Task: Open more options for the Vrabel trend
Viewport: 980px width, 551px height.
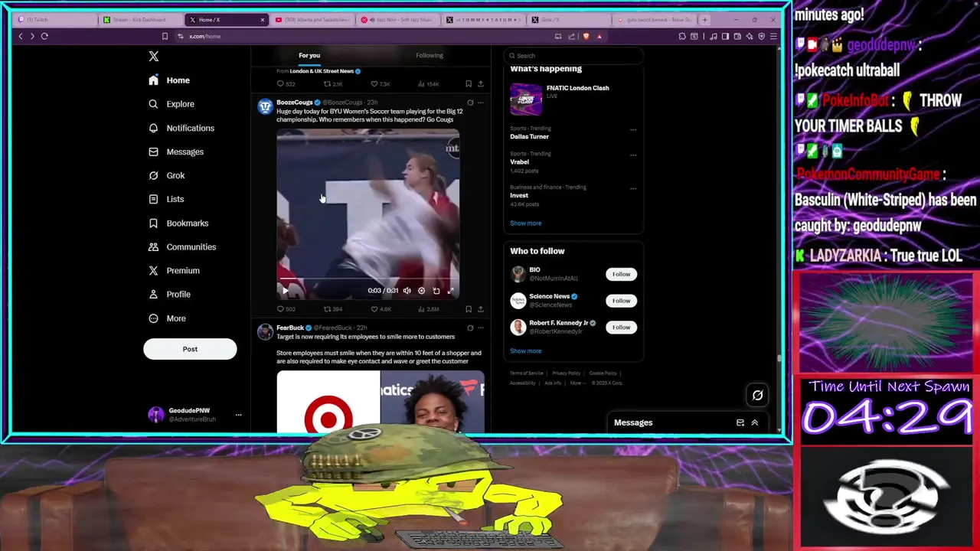Action: (x=633, y=155)
